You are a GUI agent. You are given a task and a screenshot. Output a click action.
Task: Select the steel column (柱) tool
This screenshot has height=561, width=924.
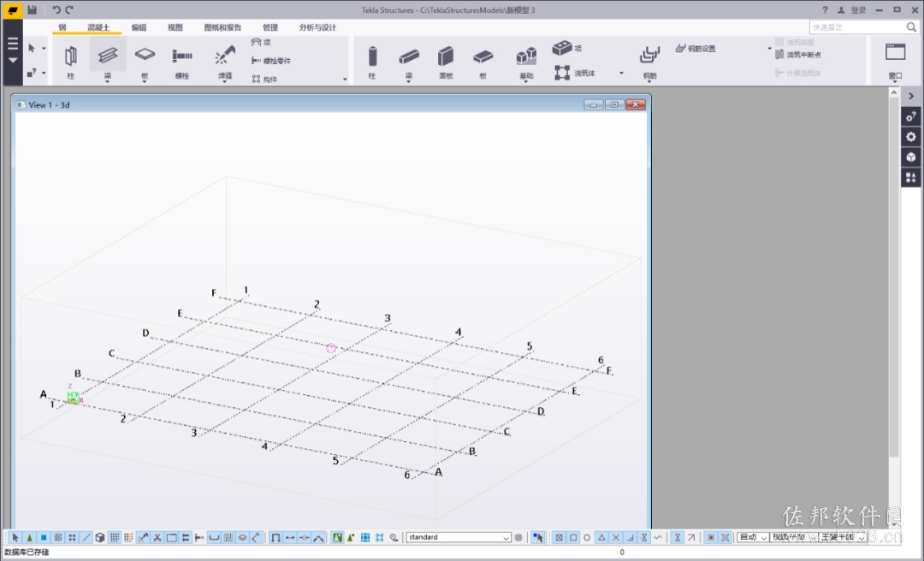point(71,62)
